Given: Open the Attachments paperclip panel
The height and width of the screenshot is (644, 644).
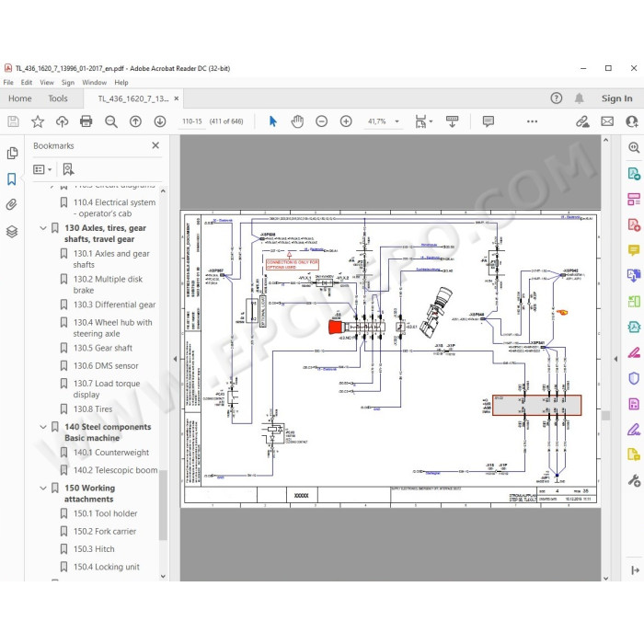Looking at the screenshot, I should (12, 204).
